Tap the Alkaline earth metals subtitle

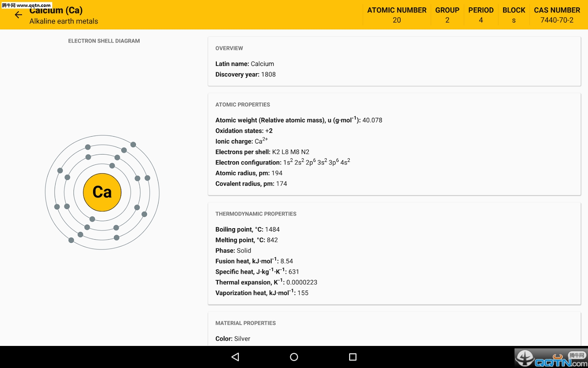tap(64, 21)
